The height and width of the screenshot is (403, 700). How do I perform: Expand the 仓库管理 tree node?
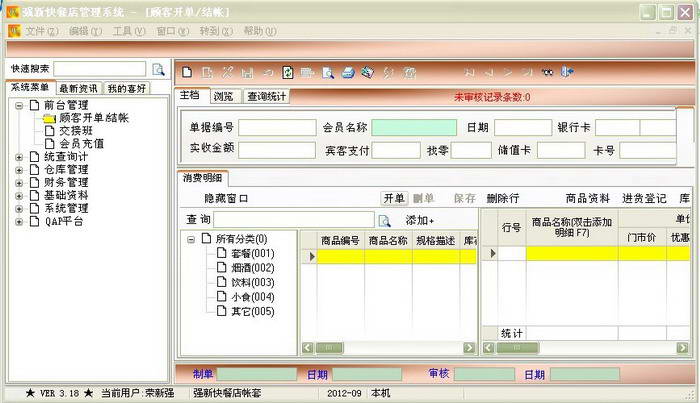(19, 170)
